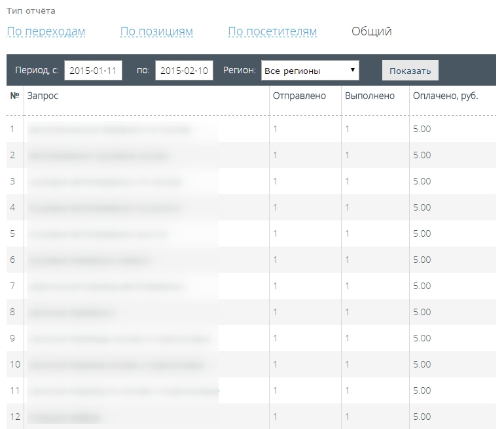504x429 pixels.
Task: Click the query text in row 9
Action: click(119, 339)
